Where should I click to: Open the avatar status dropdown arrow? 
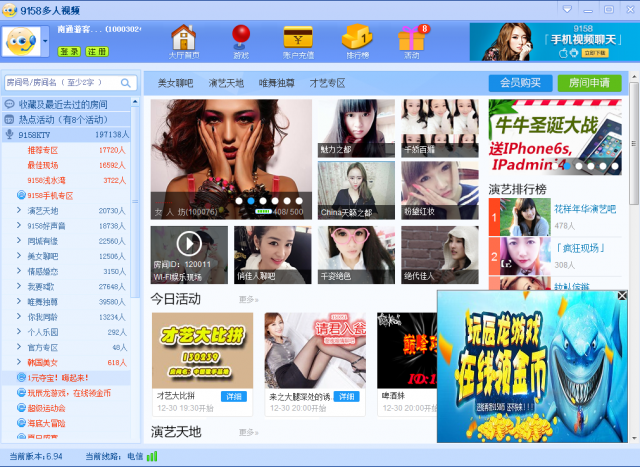click(x=45, y=43)
